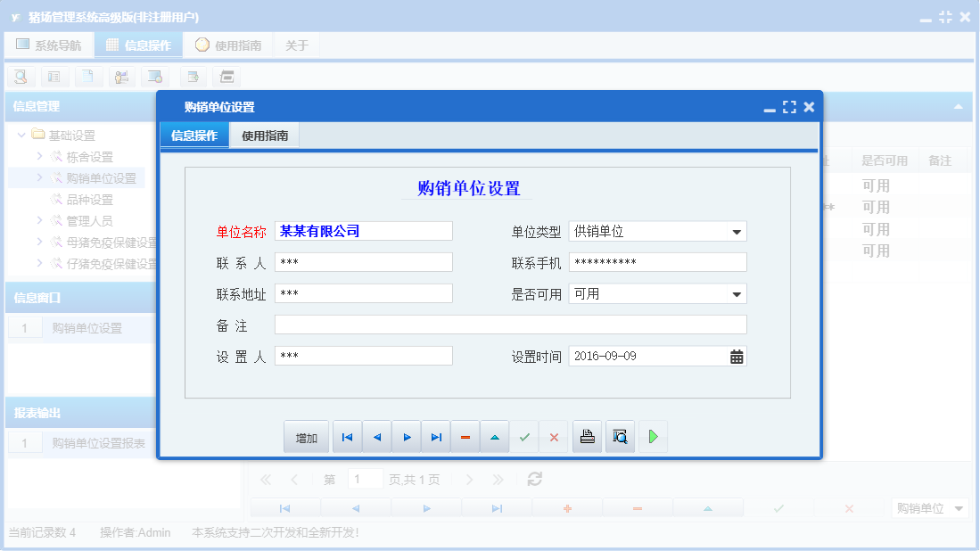Open the 系统导航 tab

(x=50, y=44)
